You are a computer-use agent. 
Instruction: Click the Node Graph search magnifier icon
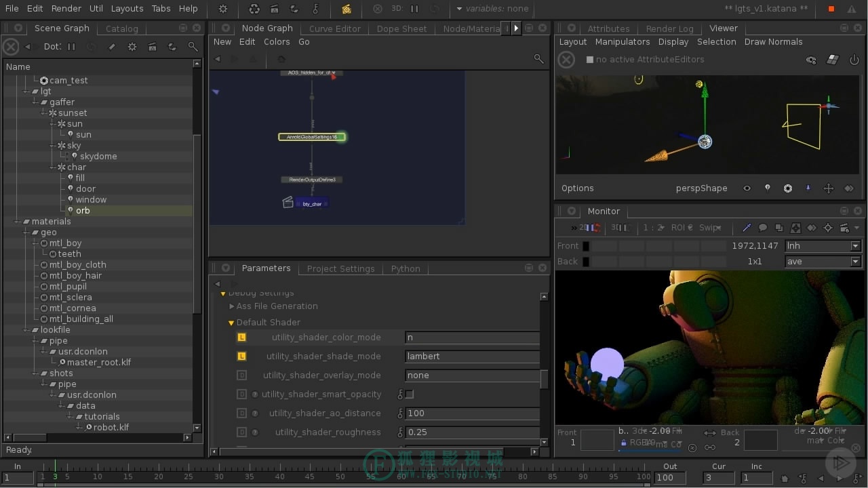[x=539, y=59]
